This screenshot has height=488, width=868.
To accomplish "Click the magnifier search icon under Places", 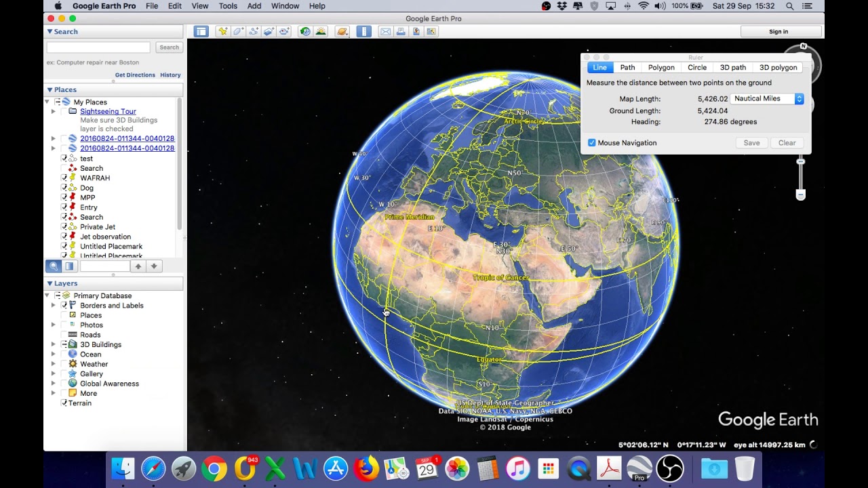I will [54, 266].
